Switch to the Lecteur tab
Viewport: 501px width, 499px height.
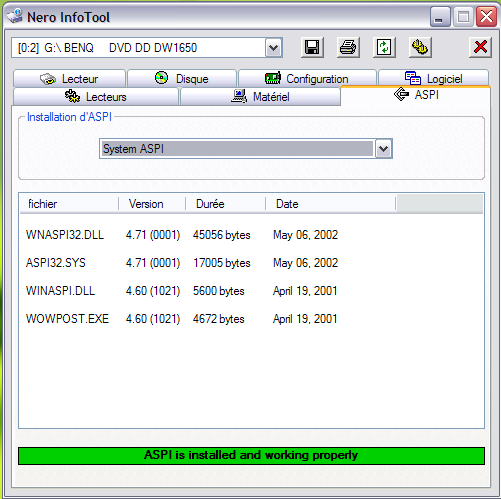(69, 79)
